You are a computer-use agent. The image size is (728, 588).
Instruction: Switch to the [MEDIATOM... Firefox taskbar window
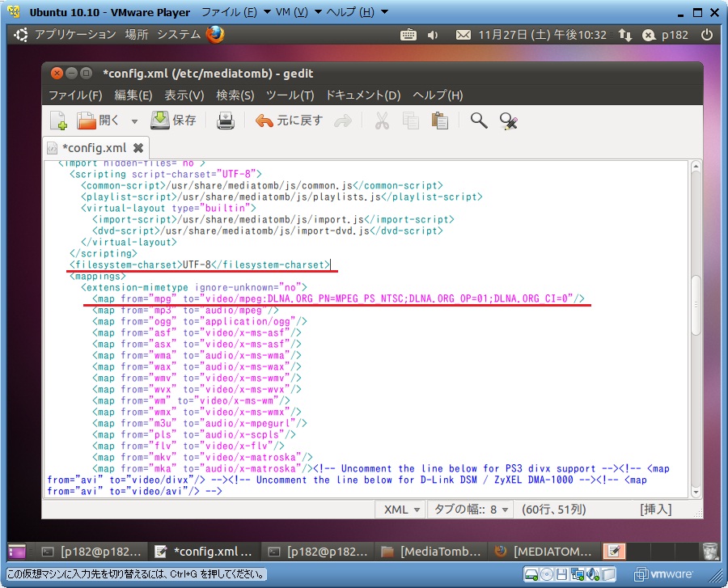(544, 552)
